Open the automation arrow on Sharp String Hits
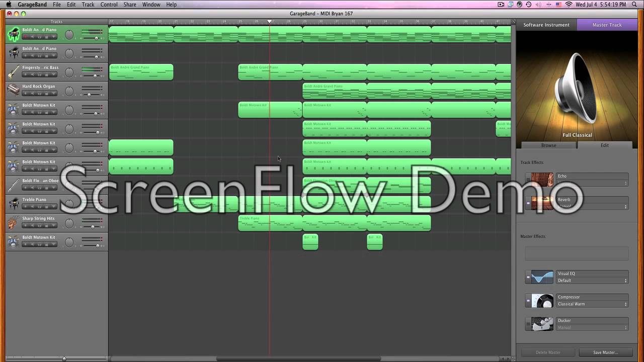This screenshot has width=644, height=362. pos(53,225)
